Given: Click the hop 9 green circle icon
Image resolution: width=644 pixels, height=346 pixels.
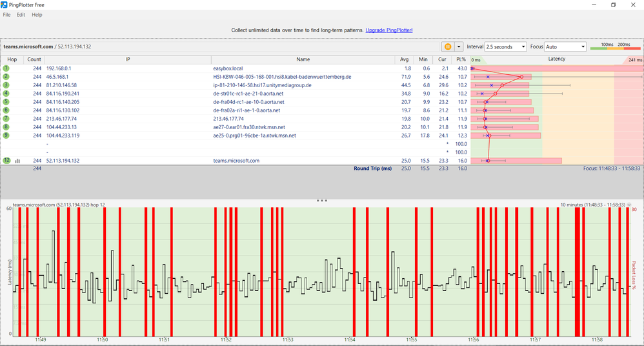Looking at the screenshot, I should click(x=6, y=135).
